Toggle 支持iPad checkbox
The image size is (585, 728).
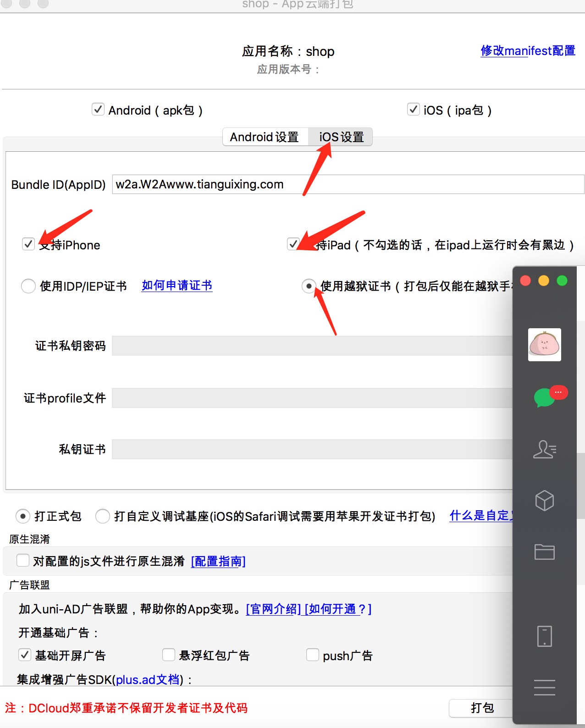293,244
